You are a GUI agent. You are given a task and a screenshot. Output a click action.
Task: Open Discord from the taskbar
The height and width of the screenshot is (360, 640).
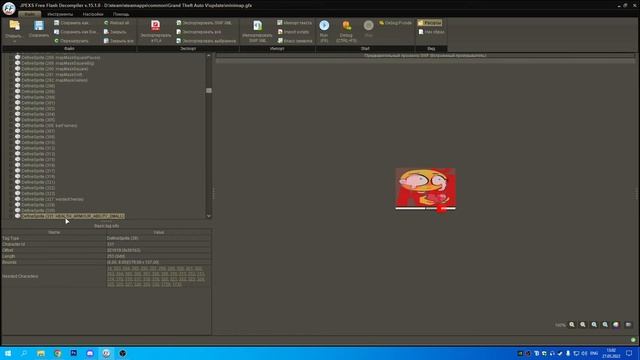(x=90, y=353)
